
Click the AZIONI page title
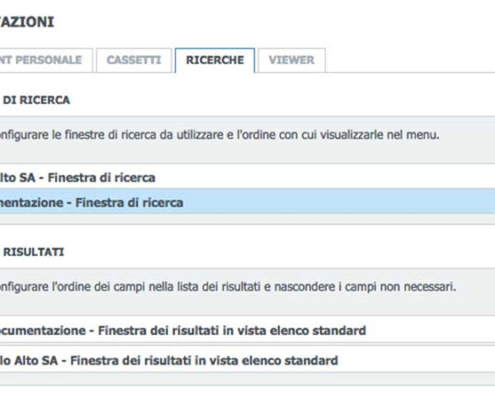pos(27,22)
